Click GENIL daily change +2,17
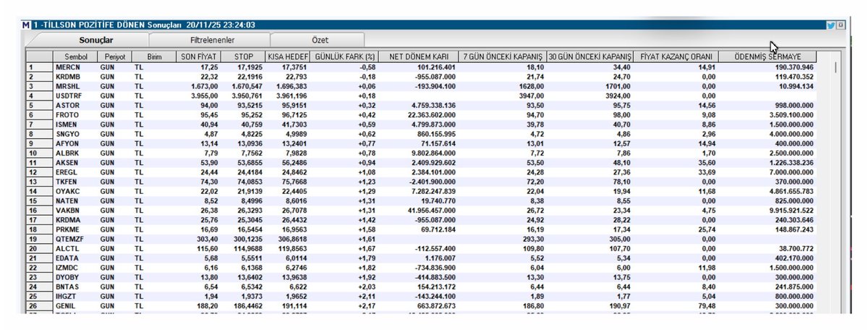 367,305
